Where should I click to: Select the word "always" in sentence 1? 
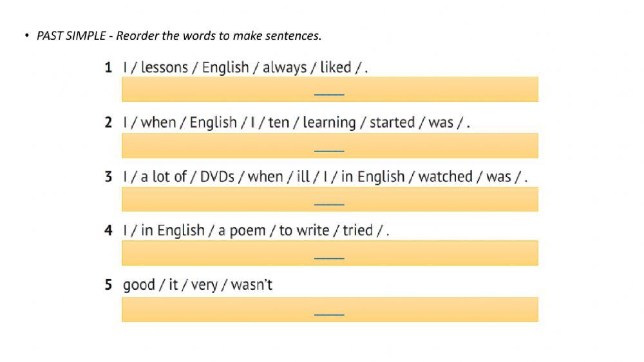[x=285, y=68]
